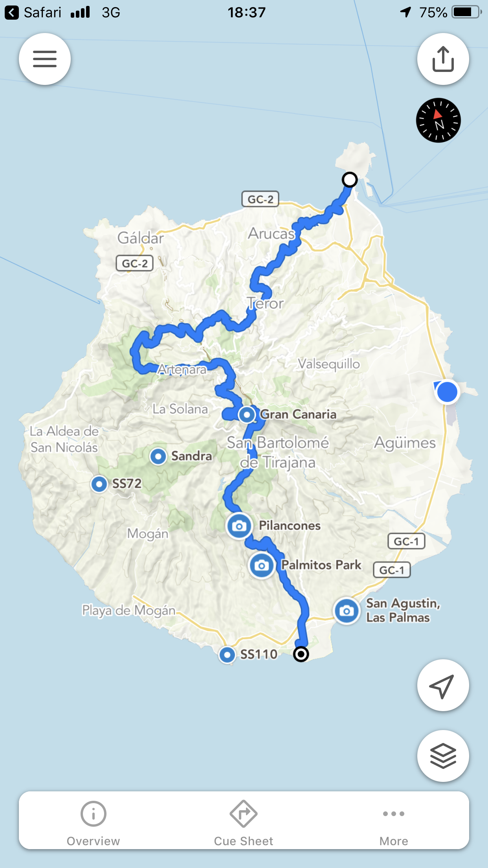488x868 pixels.
Task: Tap the Sandra waypoint marker
Action: pyautogui.click(x=158, y=456)
